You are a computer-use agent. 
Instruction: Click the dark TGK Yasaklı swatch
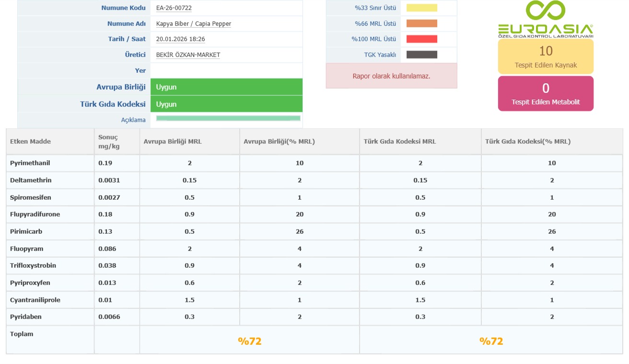[x=421, y=55]
